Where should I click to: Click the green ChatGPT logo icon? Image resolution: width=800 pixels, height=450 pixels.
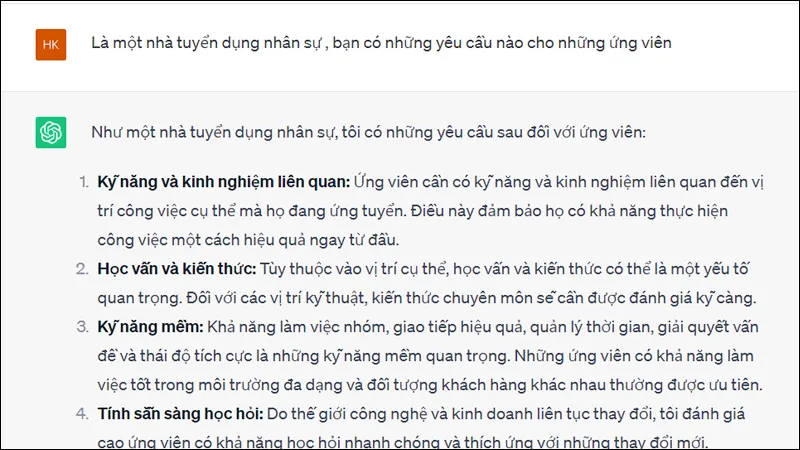coord(51,133)
